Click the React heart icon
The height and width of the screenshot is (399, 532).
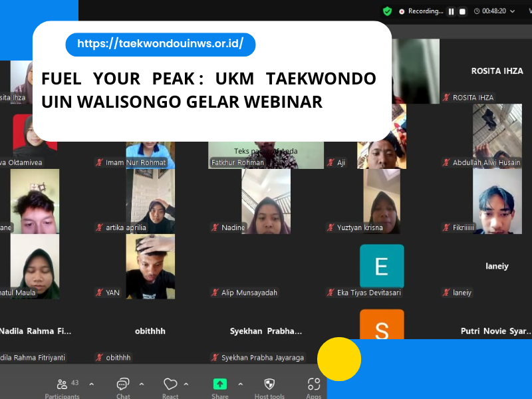170,385
